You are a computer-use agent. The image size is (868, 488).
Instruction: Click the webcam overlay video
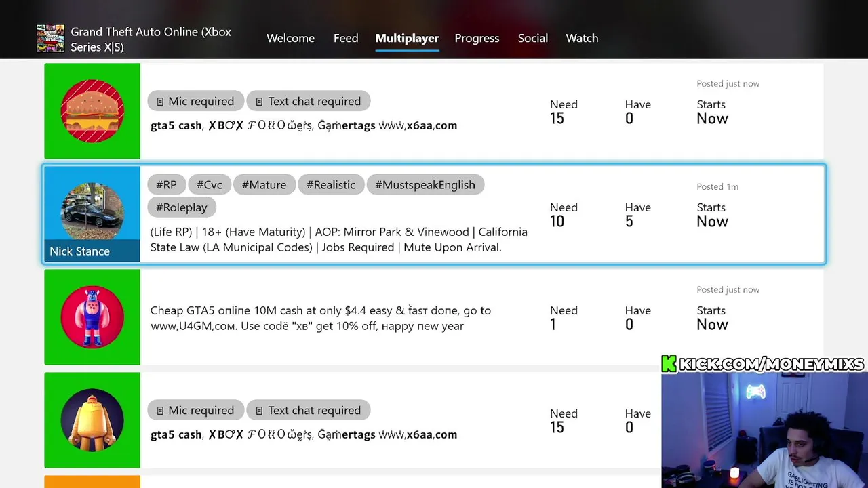tap(764, 430)
